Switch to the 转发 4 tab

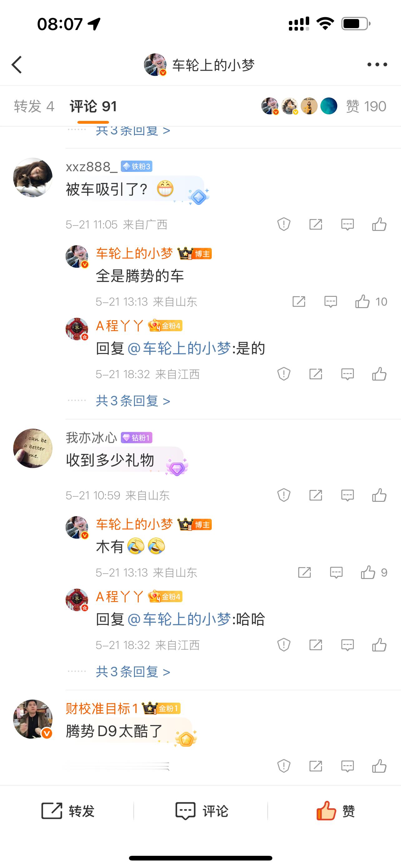tap(34, 107)
